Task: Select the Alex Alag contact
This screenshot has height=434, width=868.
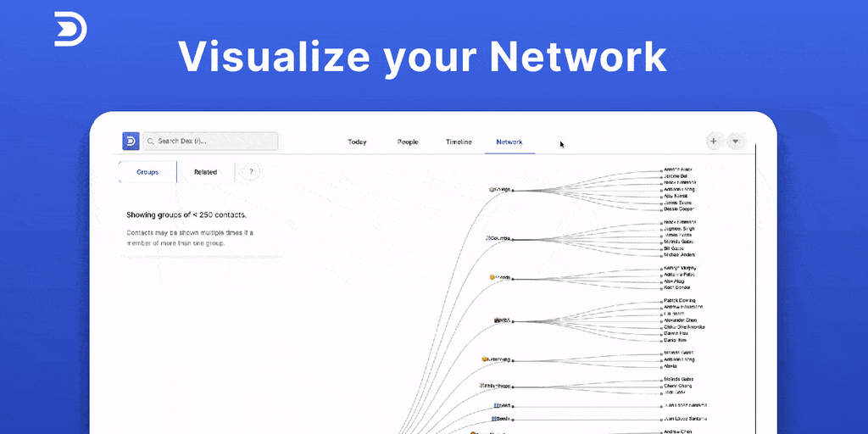Action: click(x=674, y=281)
